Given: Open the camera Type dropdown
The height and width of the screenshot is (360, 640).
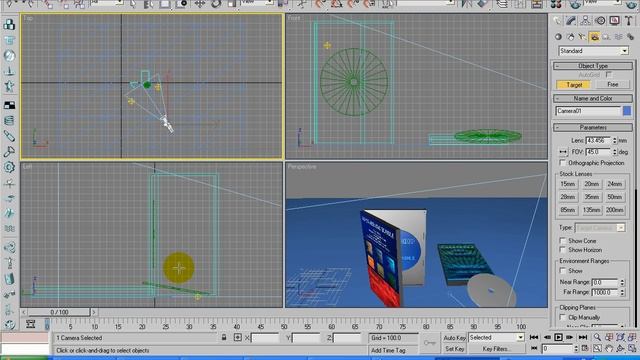Looking at the screenshot, I should click(x=600, y=228).
